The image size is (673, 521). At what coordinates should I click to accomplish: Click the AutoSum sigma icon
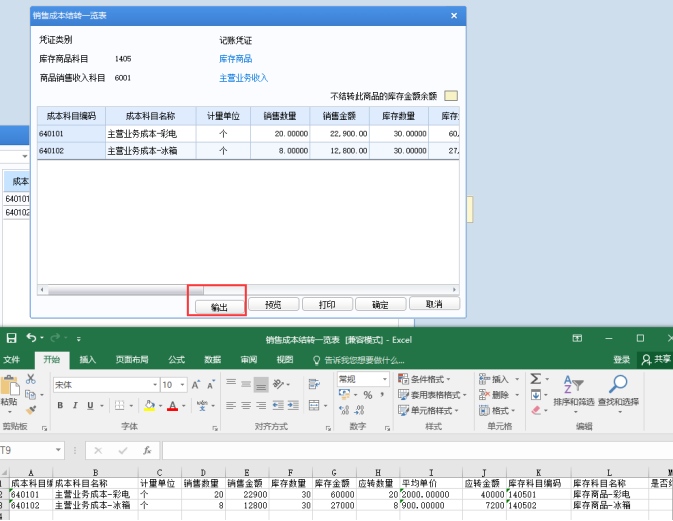[x=535, y=379]
